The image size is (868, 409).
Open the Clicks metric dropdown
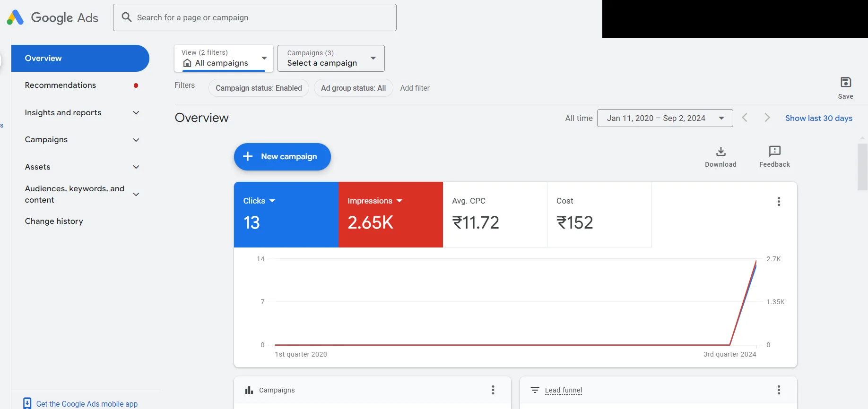coord(259,201)
